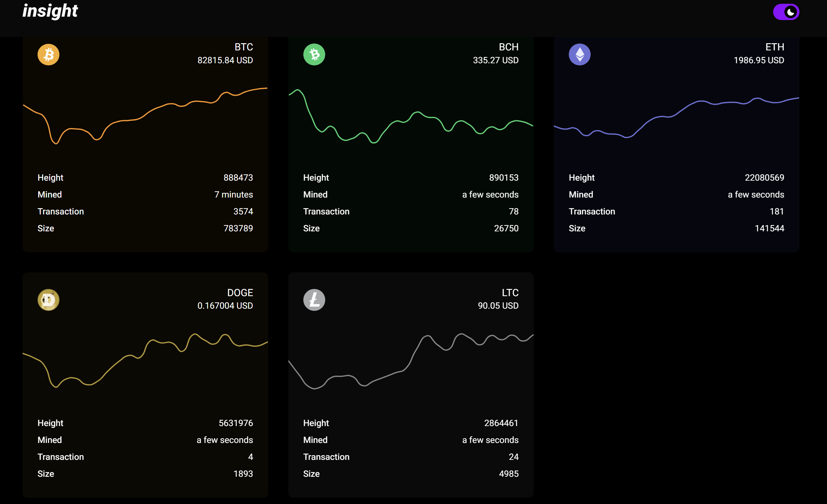The width and height of the screenshot is (827, 504).
Task: Select the LTC ticker label
Action: (x=510, y=293)
